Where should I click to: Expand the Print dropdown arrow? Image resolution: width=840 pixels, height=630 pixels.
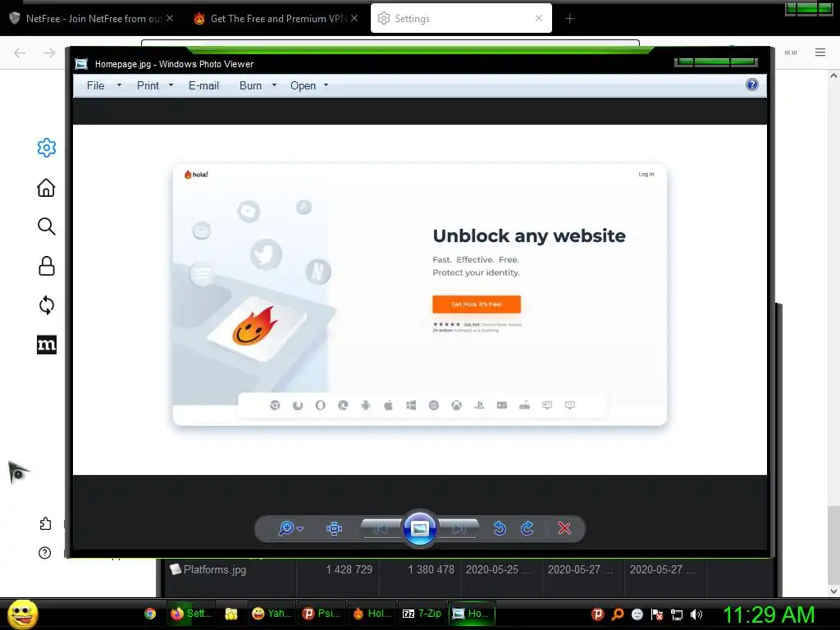click(171, 85)
